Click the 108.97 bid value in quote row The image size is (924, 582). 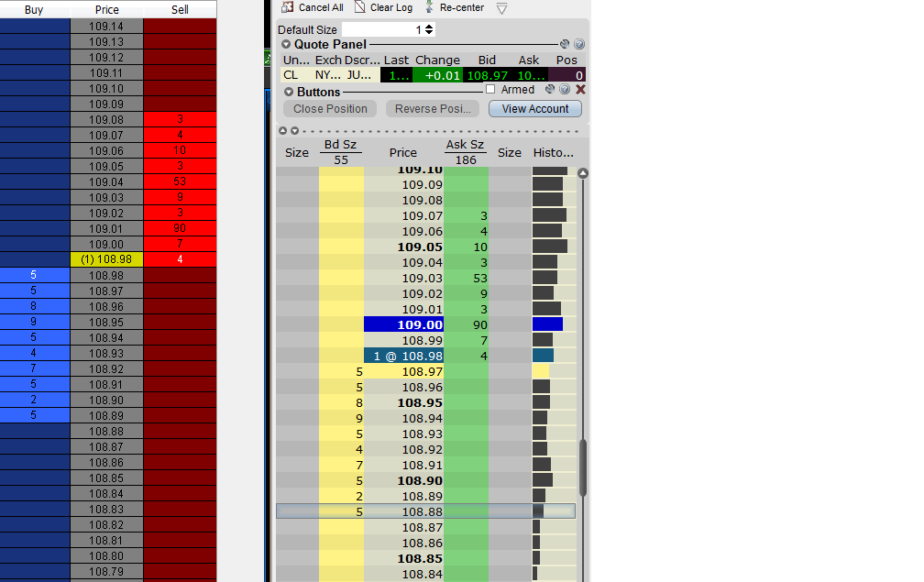click(x=487, y=75)
